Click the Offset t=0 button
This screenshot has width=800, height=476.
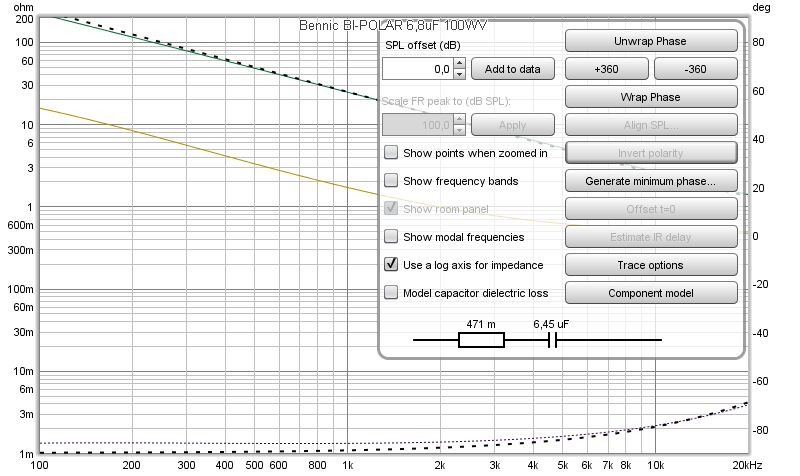tap(651, 209)
